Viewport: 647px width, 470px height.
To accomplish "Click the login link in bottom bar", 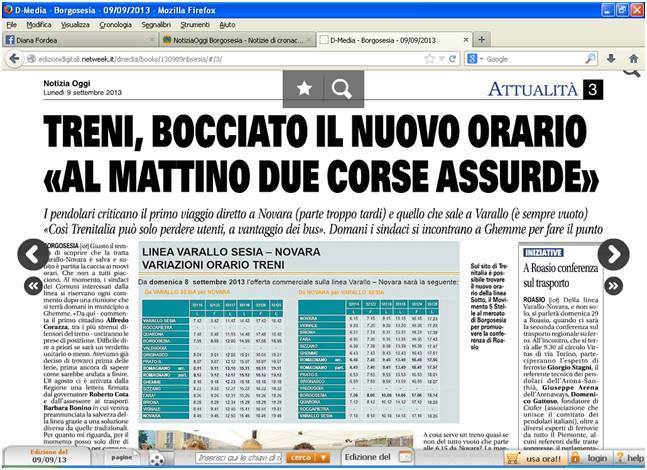I will coord(597,458).
